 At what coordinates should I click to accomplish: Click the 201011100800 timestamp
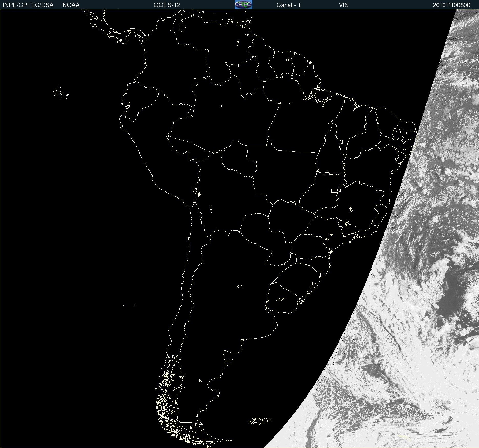pos(452,5)
